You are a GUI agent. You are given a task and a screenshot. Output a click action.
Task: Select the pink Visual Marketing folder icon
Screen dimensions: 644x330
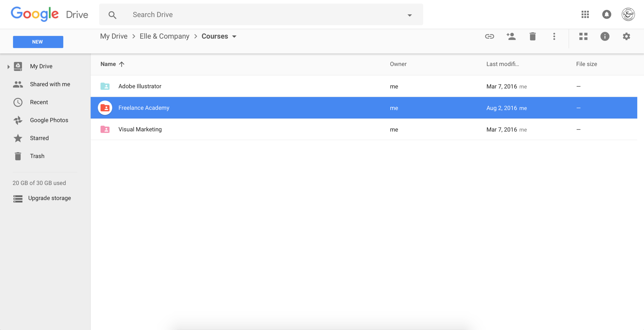[105, 129]
